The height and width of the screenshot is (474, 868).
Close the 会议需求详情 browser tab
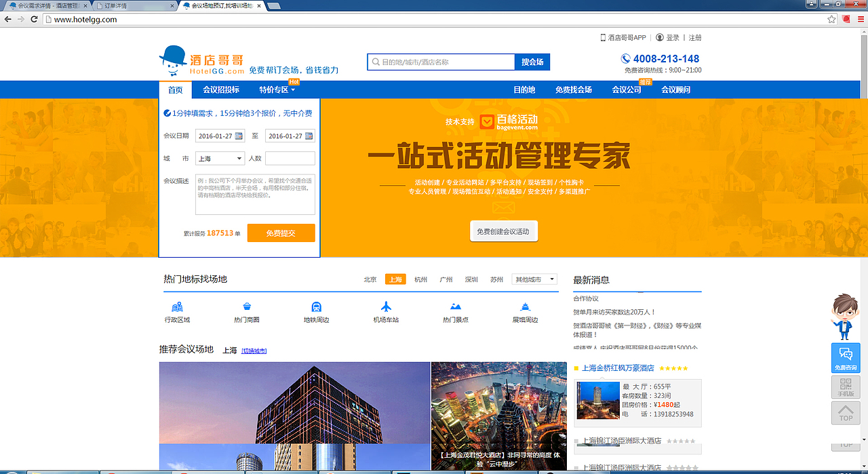(85, 5)
